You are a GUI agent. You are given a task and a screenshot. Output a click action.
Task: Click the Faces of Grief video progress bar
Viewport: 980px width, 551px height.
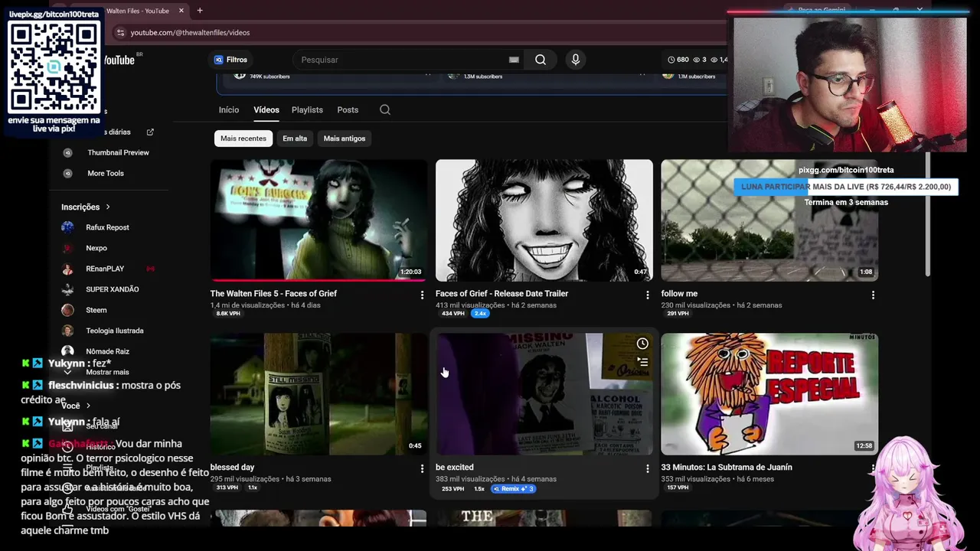(x=318, y=279)
